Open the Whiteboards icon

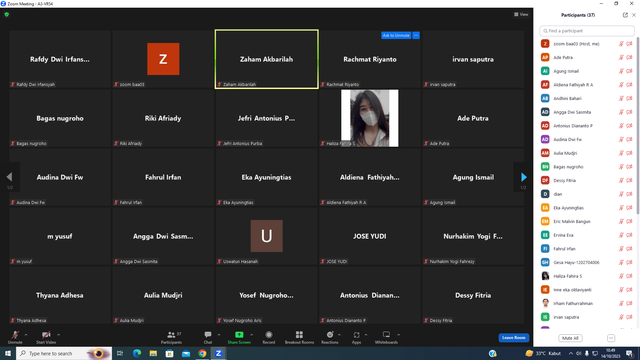click(386, 335)
